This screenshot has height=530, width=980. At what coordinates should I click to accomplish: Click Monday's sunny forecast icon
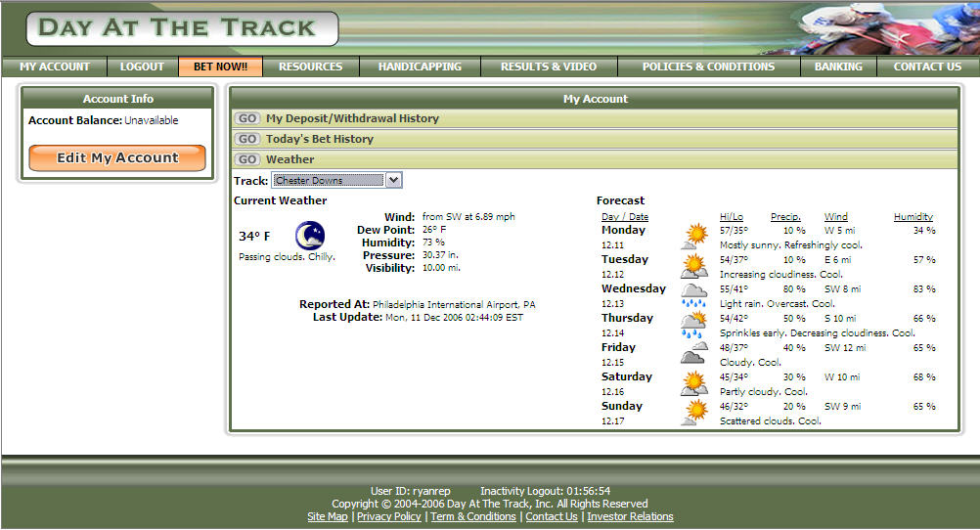point(694,237)
